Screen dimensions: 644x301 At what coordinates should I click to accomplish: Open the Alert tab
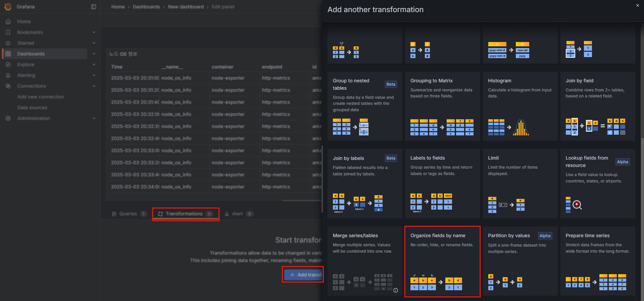pos(239,214)
